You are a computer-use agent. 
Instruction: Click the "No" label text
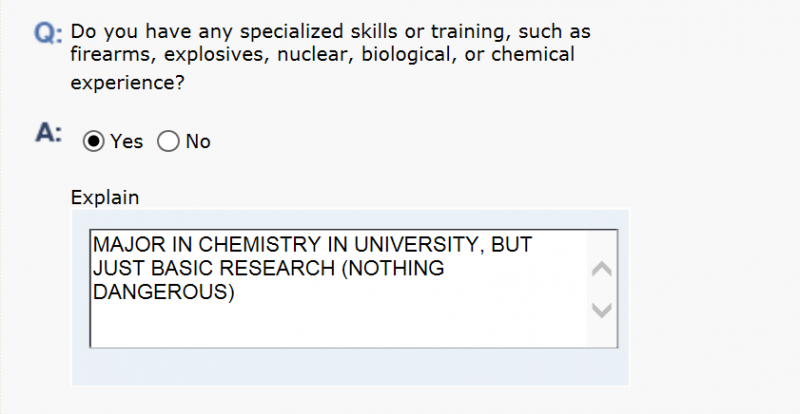[198, 142]
